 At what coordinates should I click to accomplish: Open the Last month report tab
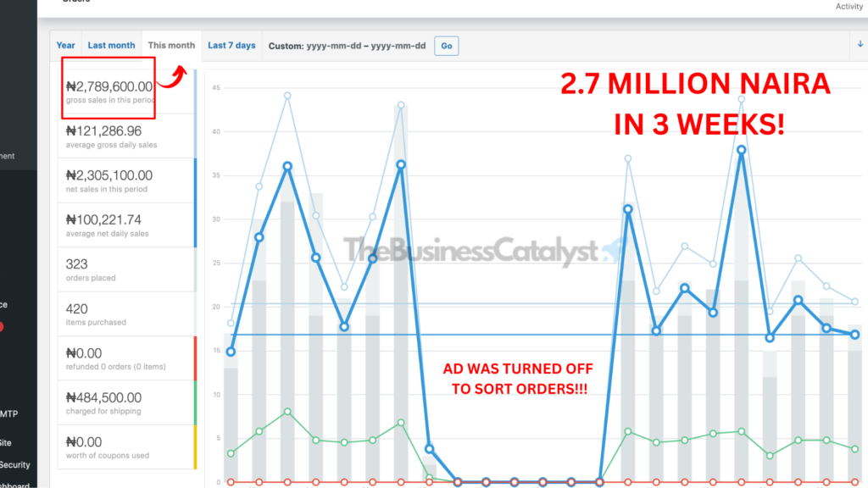click(x=111, y=46)
